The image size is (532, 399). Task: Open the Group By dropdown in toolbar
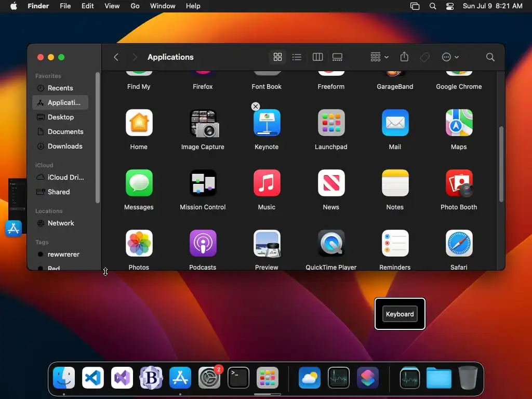[379, 57]
